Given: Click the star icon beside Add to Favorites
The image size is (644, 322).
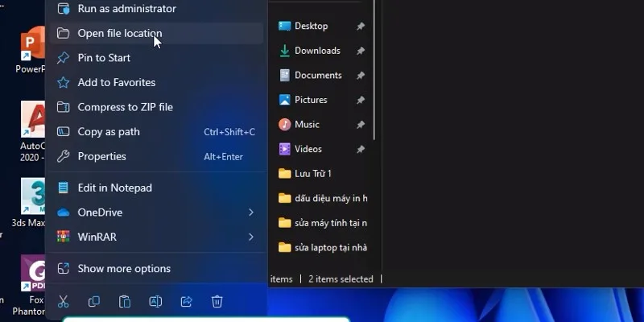Looking at the screenshot, I should (64, 83).
